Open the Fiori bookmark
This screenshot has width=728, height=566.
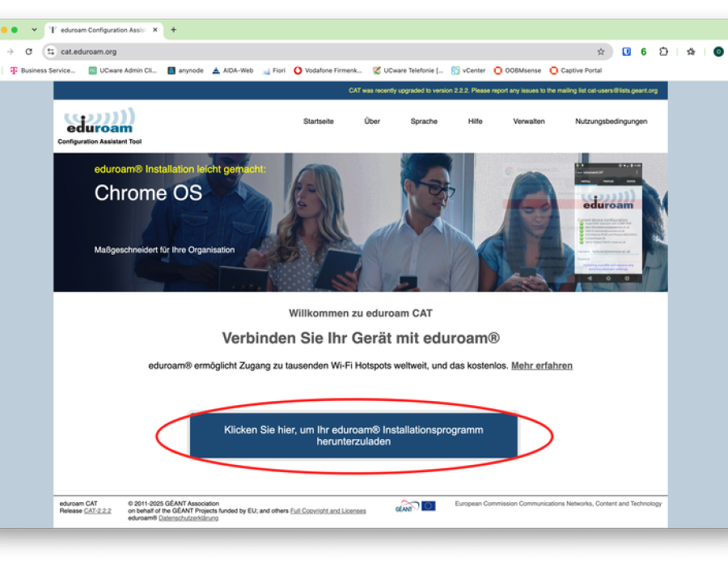(x=274, y=70)
